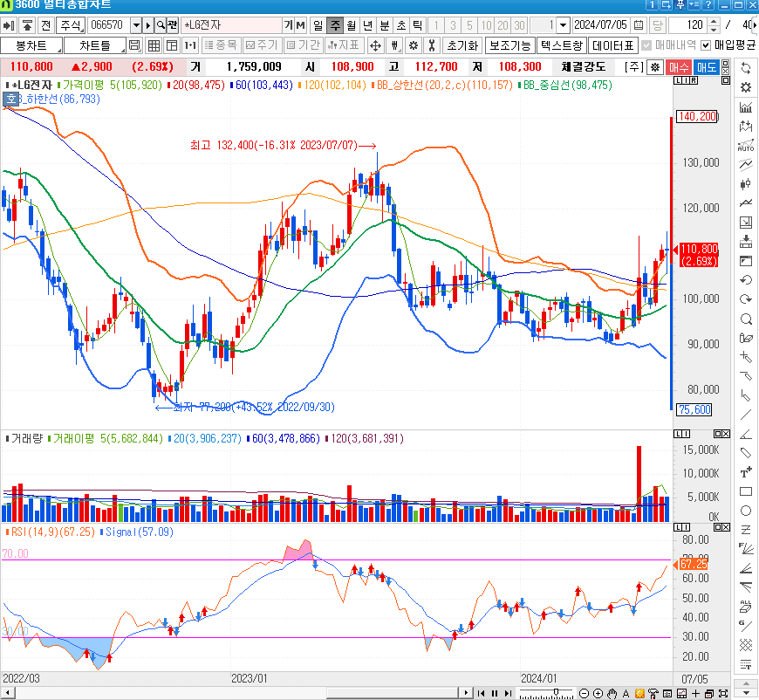Select the diagonal trend line tool
This screenshot has height=700, width=759.
pyautogui.click(x=746, y=415)
